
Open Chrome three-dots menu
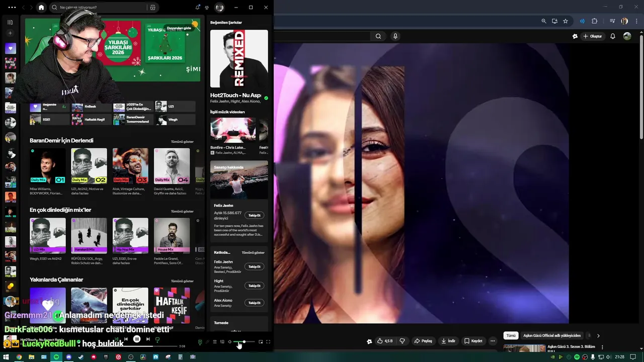pos(635,21)
